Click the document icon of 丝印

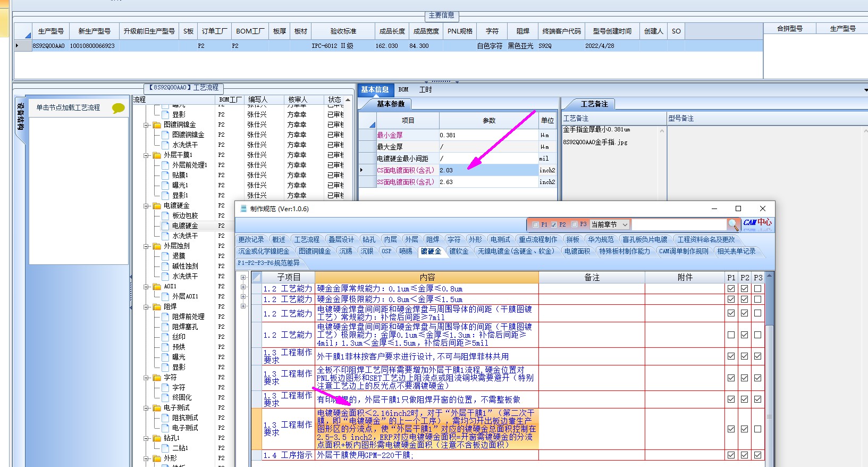tap(165, 337)
